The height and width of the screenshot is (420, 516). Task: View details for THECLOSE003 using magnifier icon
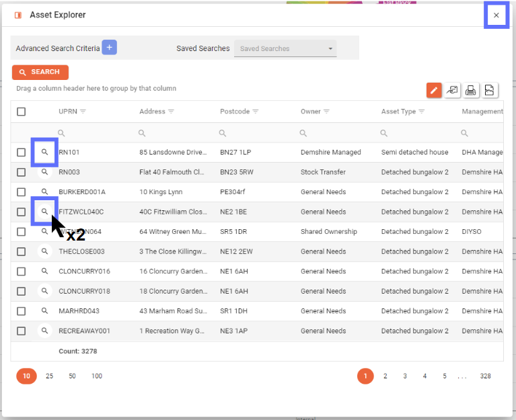(44, 252)
